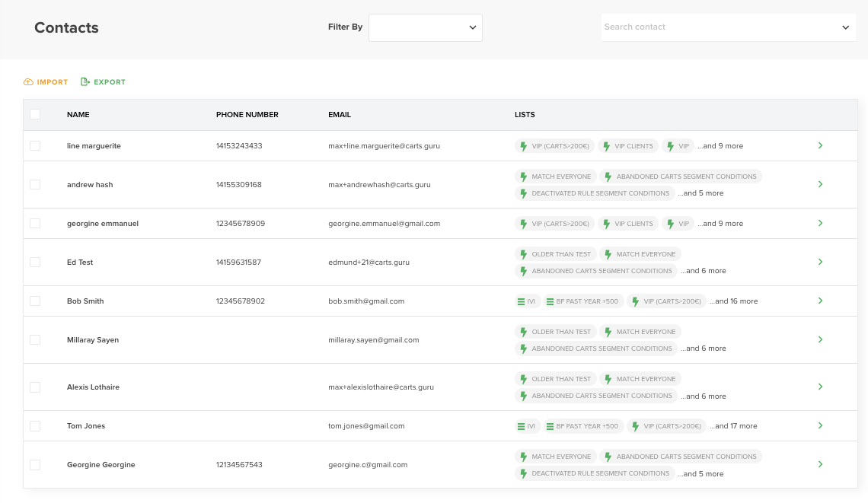Screen dimensions: 868x503
Task: Click the name Alexis Lothaire
Action: 93,387
